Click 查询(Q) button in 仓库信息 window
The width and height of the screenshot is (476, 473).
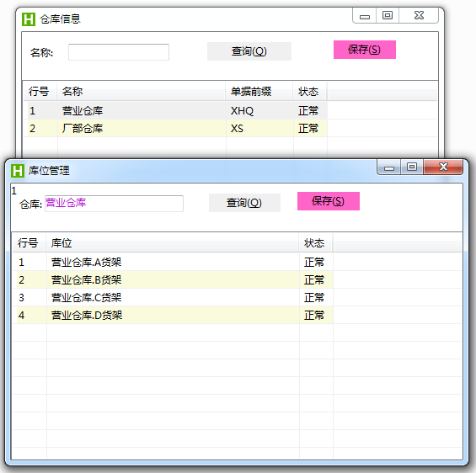249,51
